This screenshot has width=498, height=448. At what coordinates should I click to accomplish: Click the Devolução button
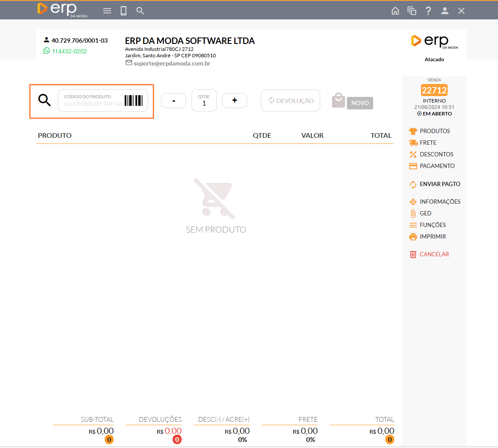(291, 101)
